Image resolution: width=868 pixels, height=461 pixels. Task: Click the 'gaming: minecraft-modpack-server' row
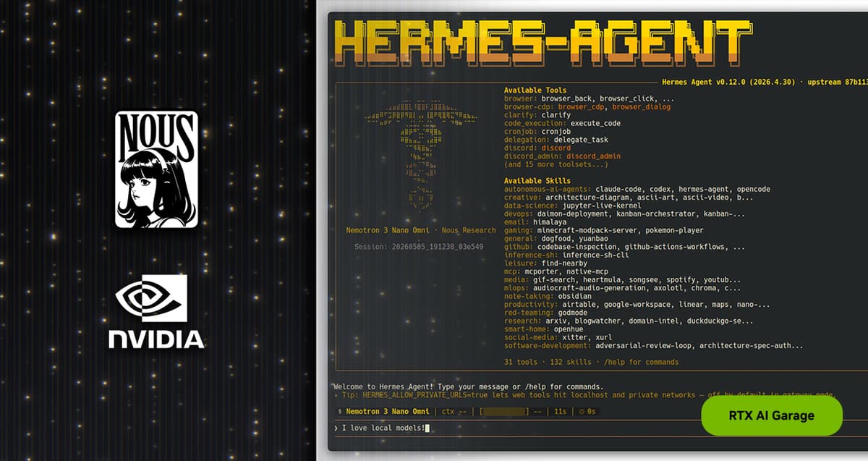[603, 230]
